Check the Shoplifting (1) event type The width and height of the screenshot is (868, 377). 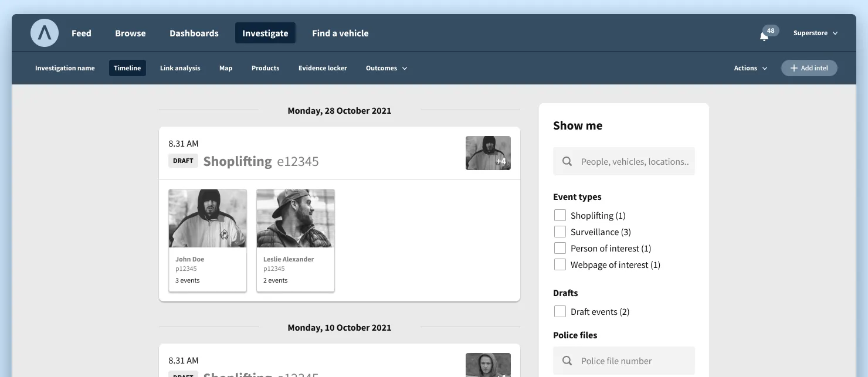point(560,215)
